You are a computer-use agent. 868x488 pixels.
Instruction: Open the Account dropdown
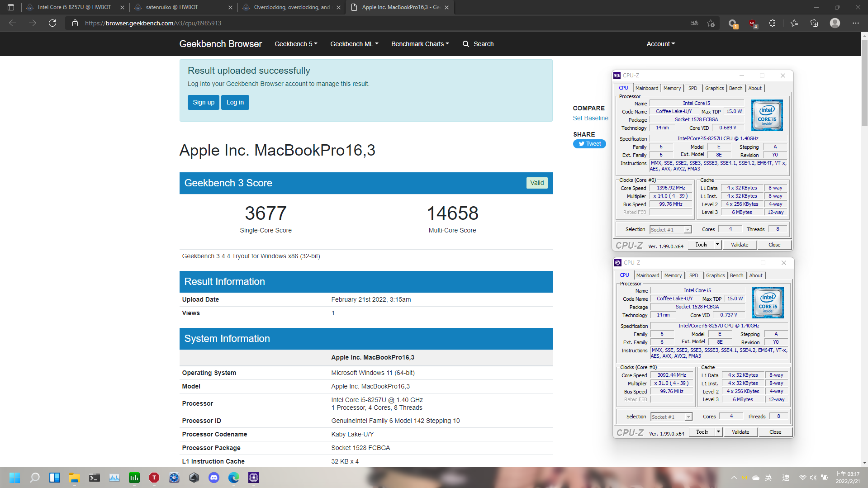coord(660,44)
